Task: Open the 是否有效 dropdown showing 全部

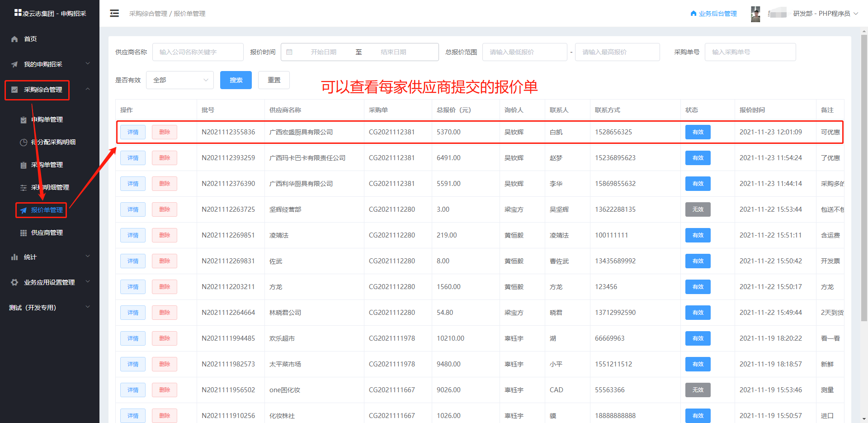Action: coord(180,80)
